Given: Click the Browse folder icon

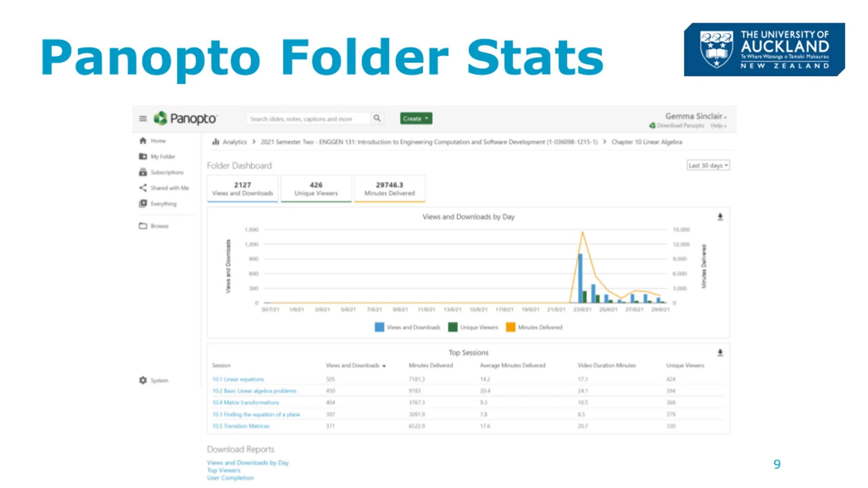Looking at the screenshot, I should click(143, 226).
